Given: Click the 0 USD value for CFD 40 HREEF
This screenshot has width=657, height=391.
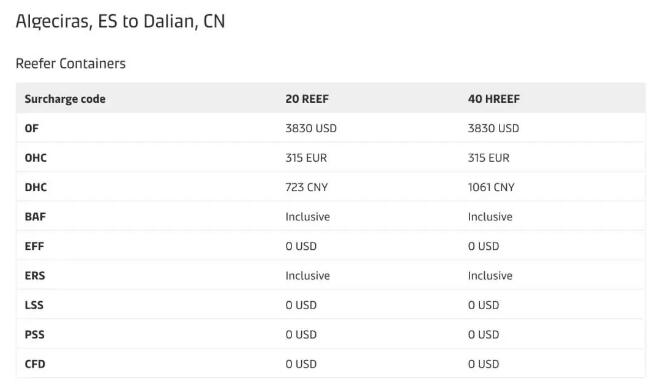Looking at the screenshot, I should pos(484,364).
